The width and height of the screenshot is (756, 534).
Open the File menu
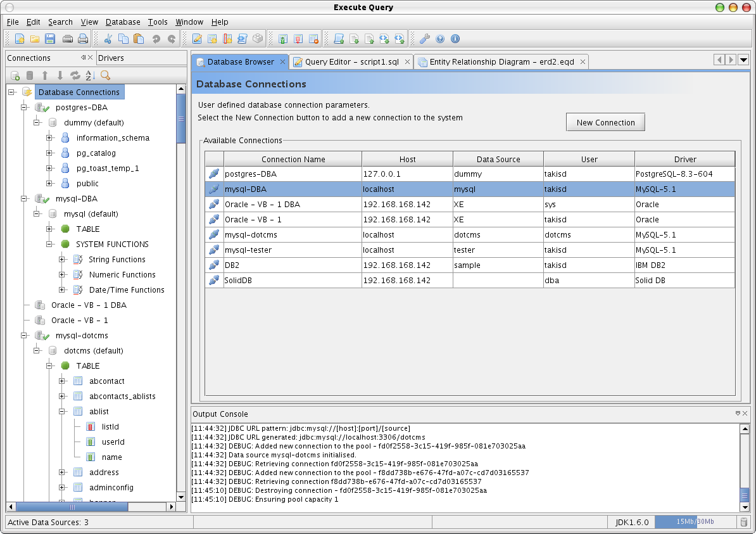click(13, 22)
